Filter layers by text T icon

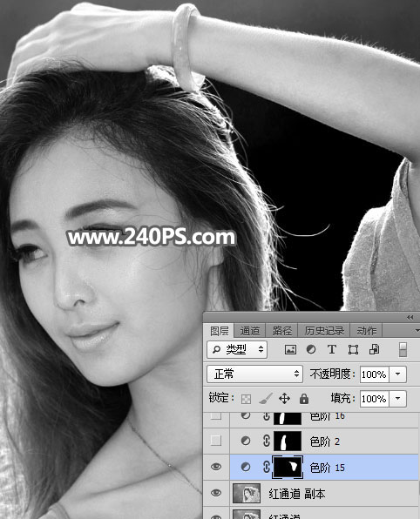pyautogui.click(x=332, y=349)
